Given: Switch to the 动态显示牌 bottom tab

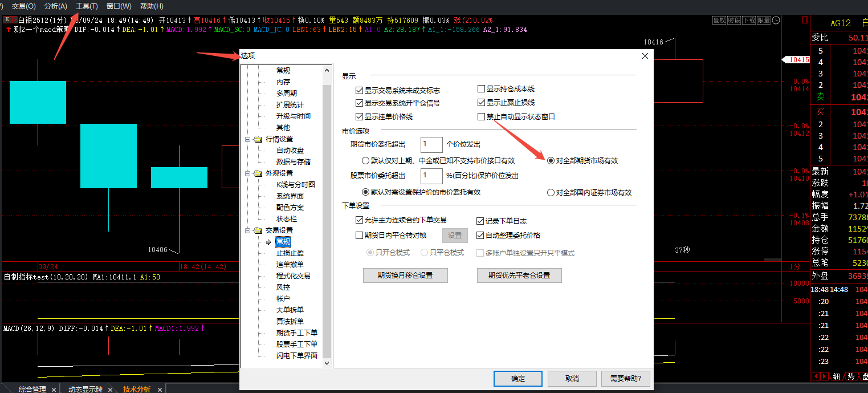Looking at the screenshot, I should click(86, 390).
